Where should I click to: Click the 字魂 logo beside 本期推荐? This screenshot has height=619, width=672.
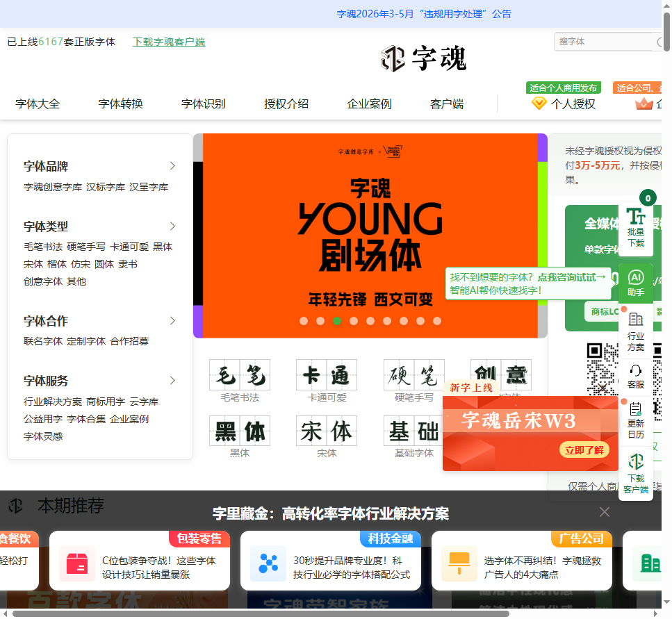(x=16, y=506)
